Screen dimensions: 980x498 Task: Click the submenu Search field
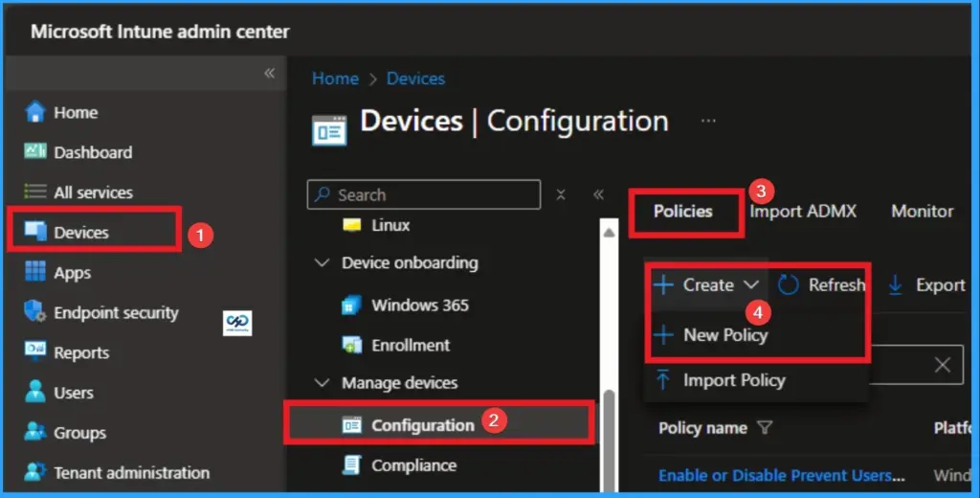[x=424, y=194]
